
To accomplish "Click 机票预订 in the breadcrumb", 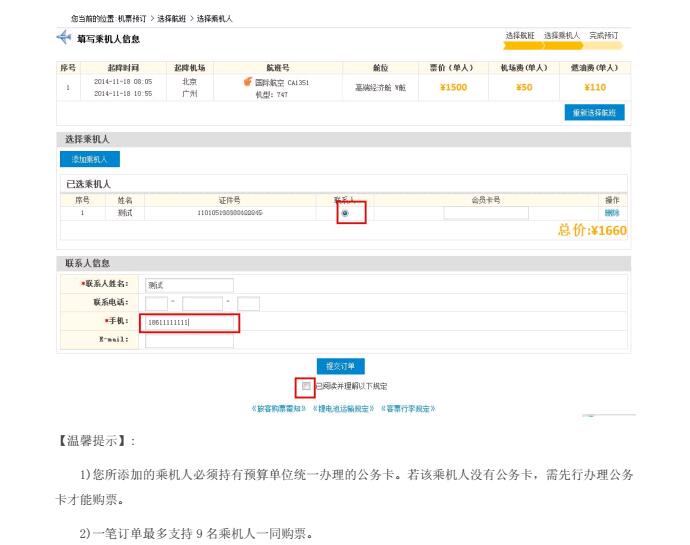I will 132,19.
